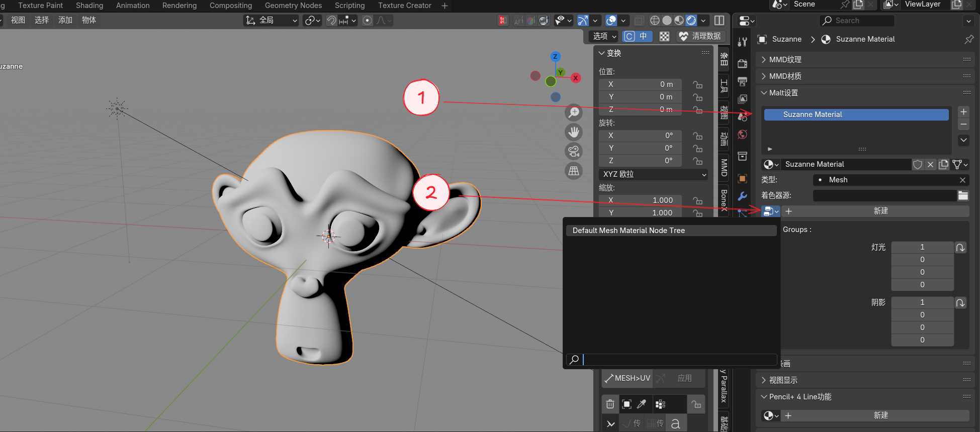The width and height of the screenshot is (980, 432).
Task: Click the 清理数据 clean data button
Action: [700, 36]
